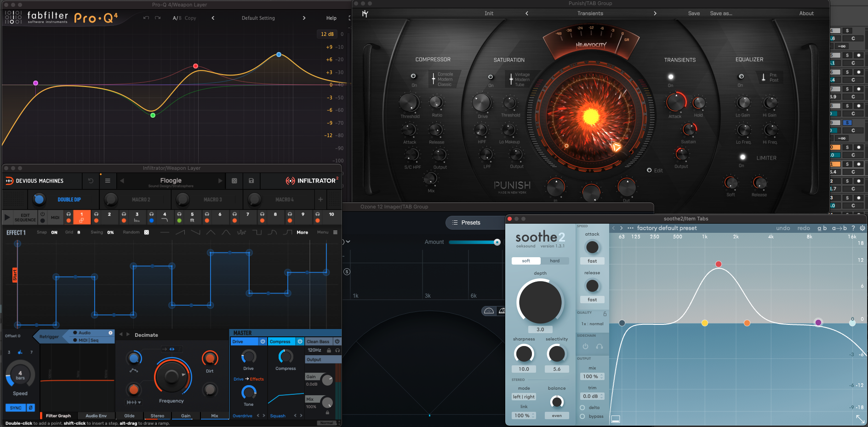
Task: Enable soothe2 delta option
Action: coord(582,407)
